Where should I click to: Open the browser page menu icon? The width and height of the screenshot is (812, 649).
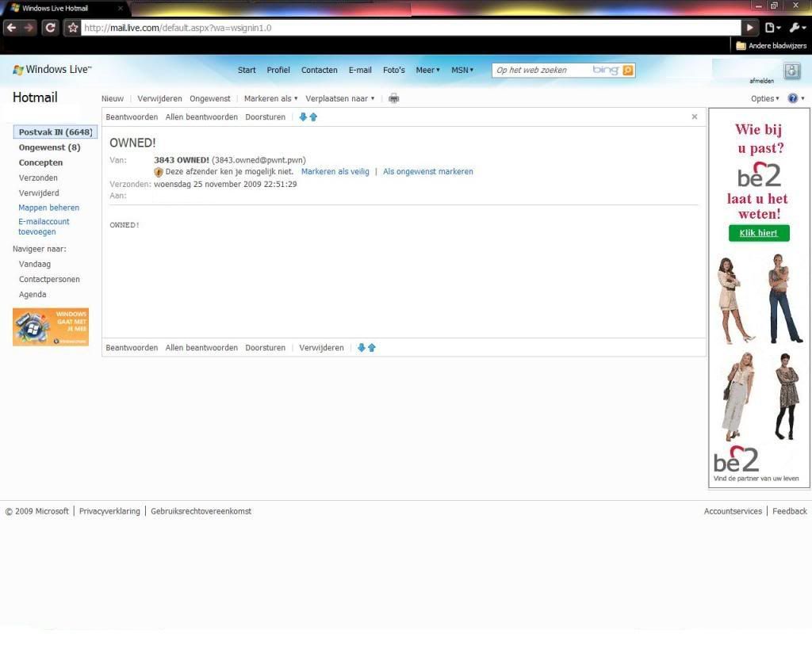tap(772, 28)
